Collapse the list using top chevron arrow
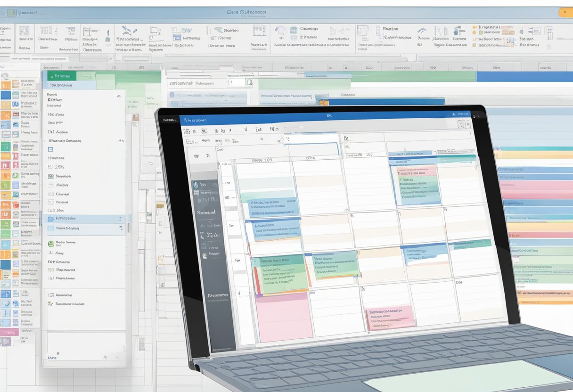Screen dimensions: 573x392 [x=118, y=96]
